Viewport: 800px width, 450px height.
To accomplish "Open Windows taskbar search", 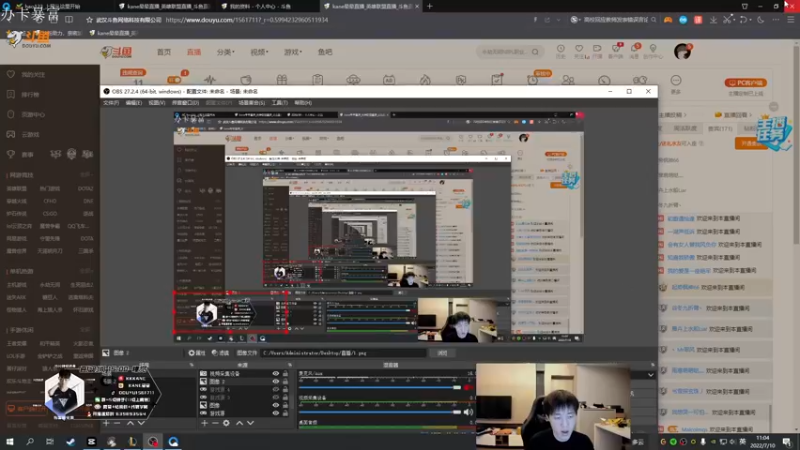I will click(x=30, y=441).
